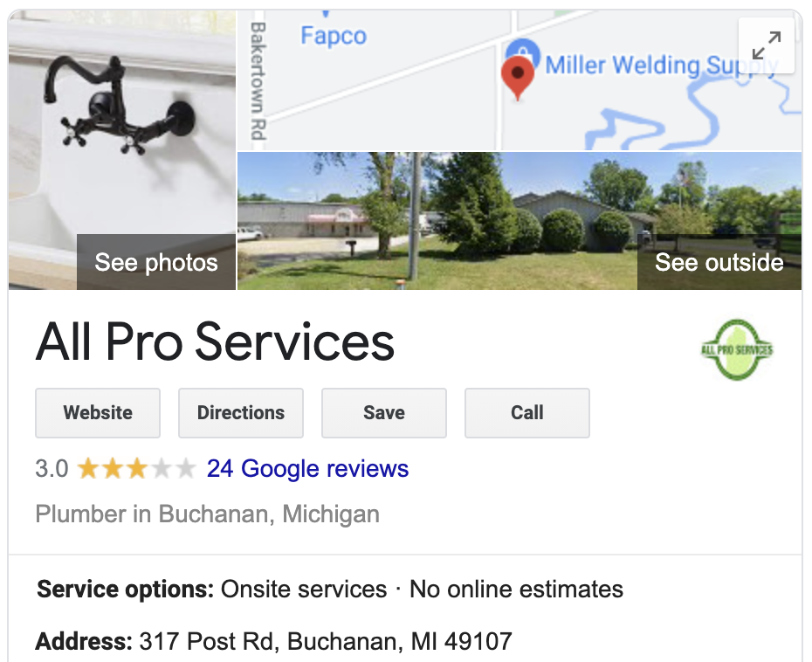Screen dimensions: 812x662
Task: Open the 24 Google reviews link
Action: 307,469
